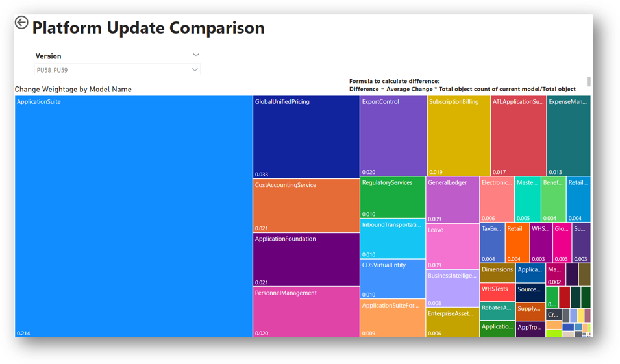This screenshot has height=364, width=620.
Task: Select the GlobalUnifiedPricing tile
Action: click(306, 136)
